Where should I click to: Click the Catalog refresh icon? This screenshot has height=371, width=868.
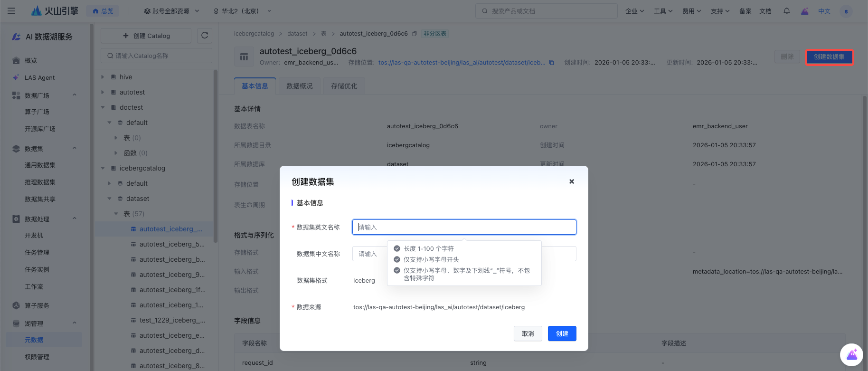(205, 36)
